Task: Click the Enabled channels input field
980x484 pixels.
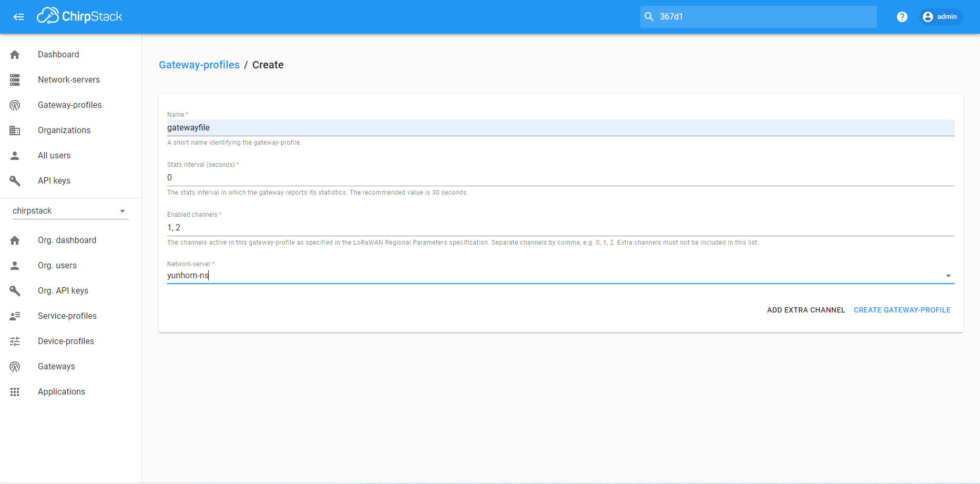Action: 560,228
